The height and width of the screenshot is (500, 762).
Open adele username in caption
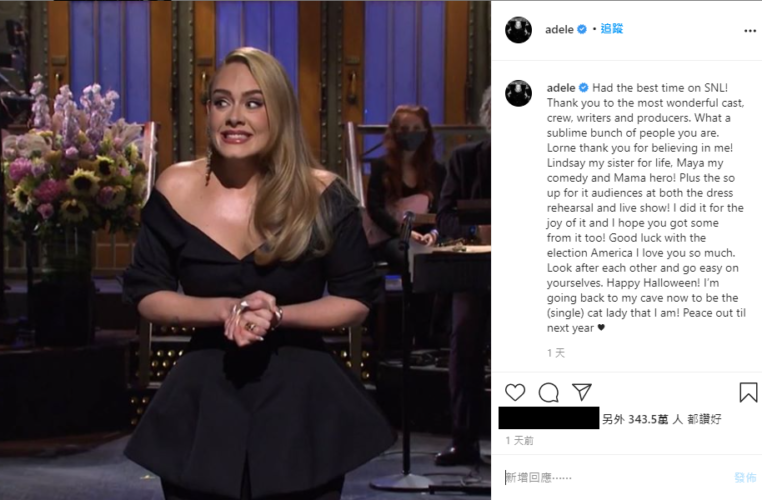561,88
